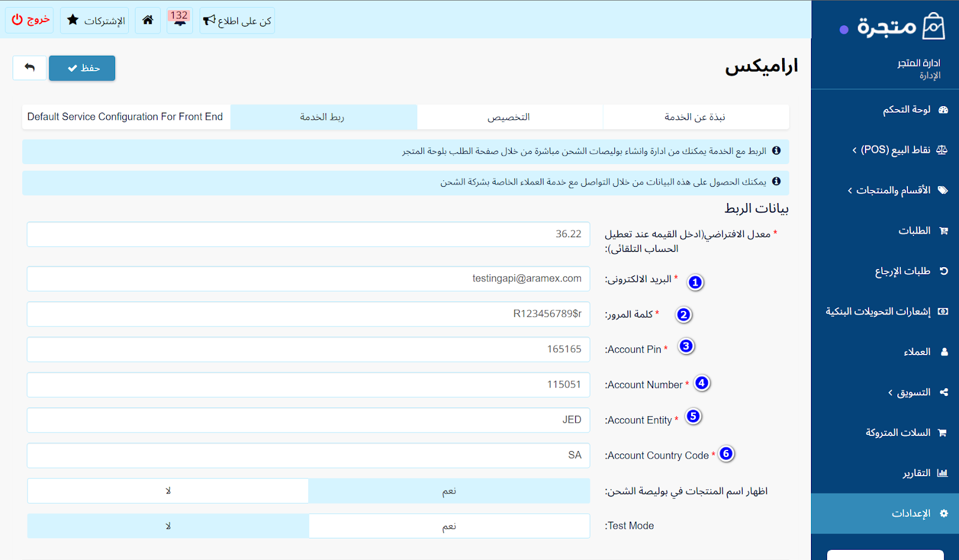Viewport: 959px width, 560px height.
Task: Click the user icon beside العملاء
Action: pos(944,352)
